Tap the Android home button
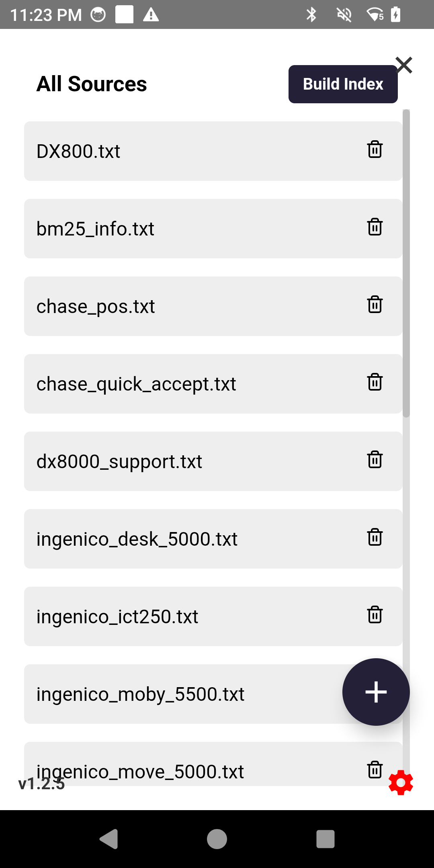434x868 pixels. pos(217,839)
